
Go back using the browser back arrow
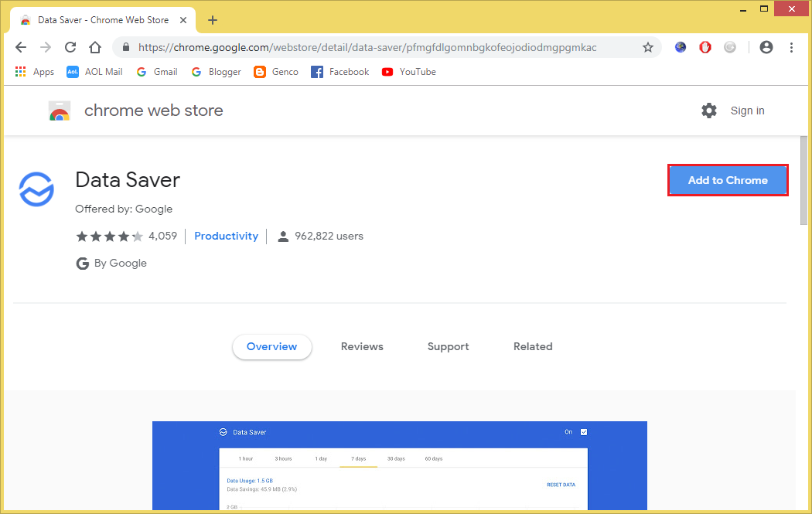coord(21,48)
